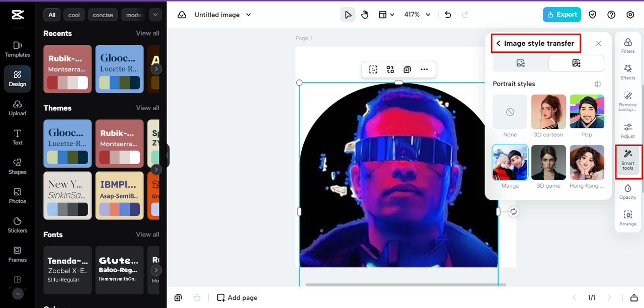
Task: Expand the style filter tags dropdown
Action: 155,15
